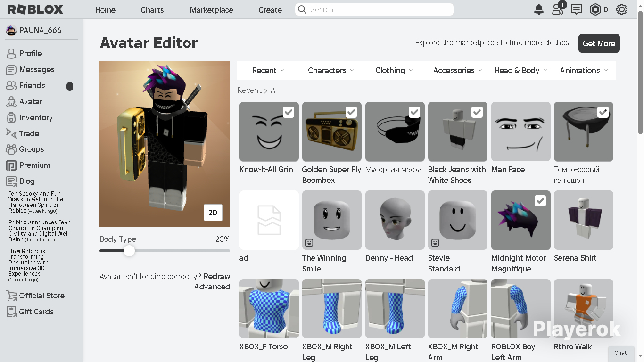Select the Rthro Walk thumbnail
The height and width of the screenshot is (362, 644).
click(x=584, y=309)
